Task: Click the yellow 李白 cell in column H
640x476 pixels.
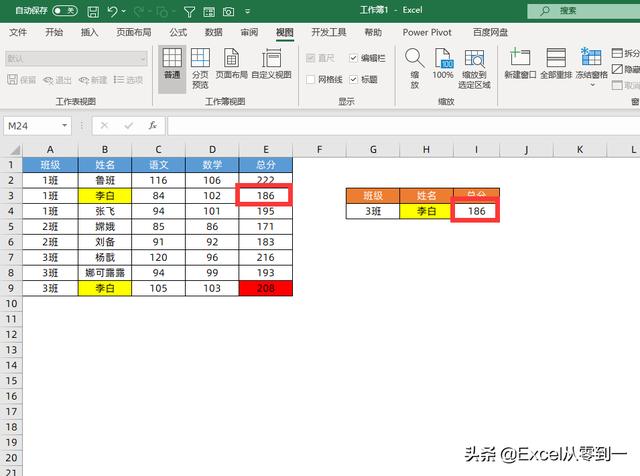Action: pos(426,211)
